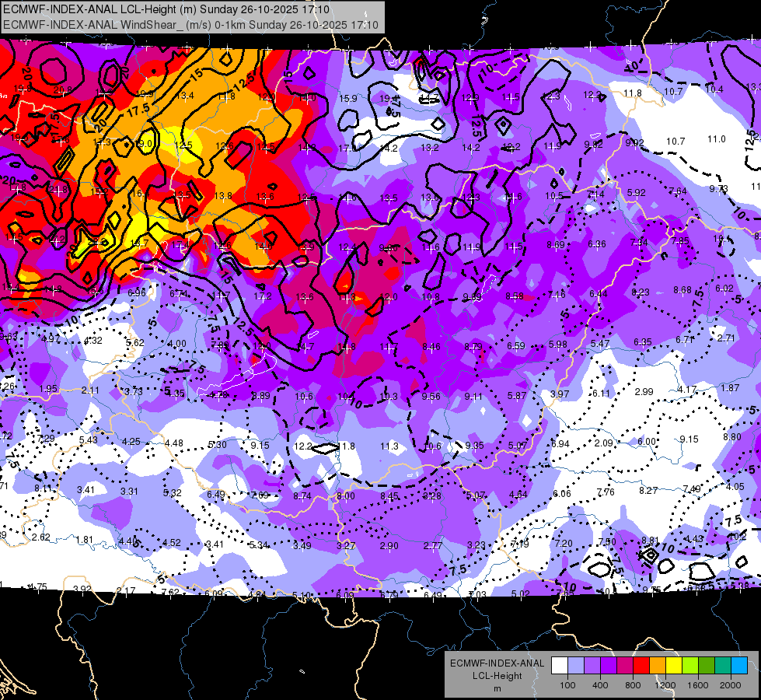Click the map value 7.29

coord(46,438)
